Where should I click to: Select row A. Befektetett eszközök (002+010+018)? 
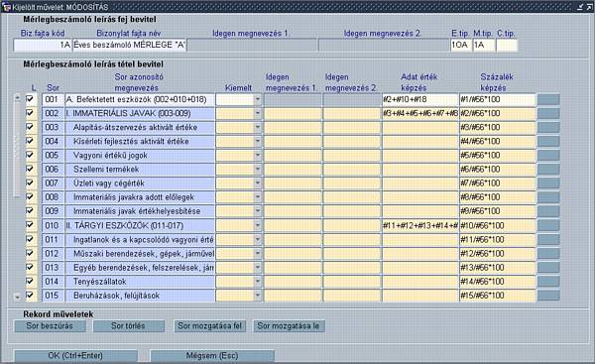coord(140,99)
